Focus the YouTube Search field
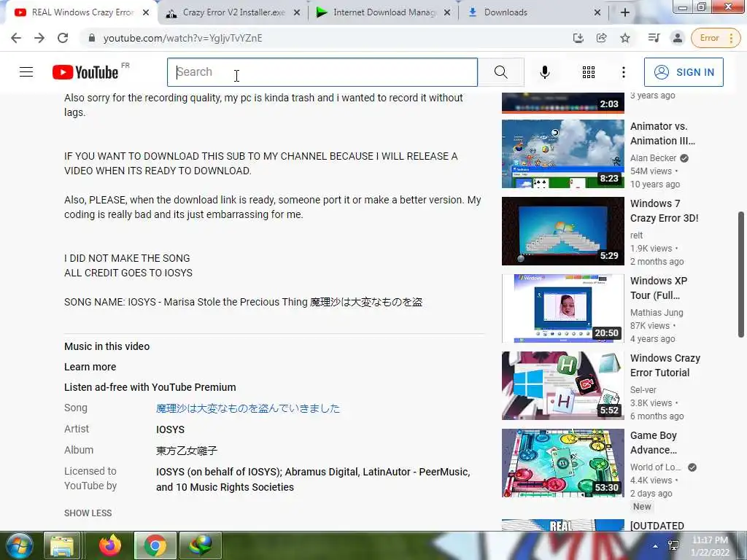This screenshot has width=747, height=560. [x=322, y=72]
